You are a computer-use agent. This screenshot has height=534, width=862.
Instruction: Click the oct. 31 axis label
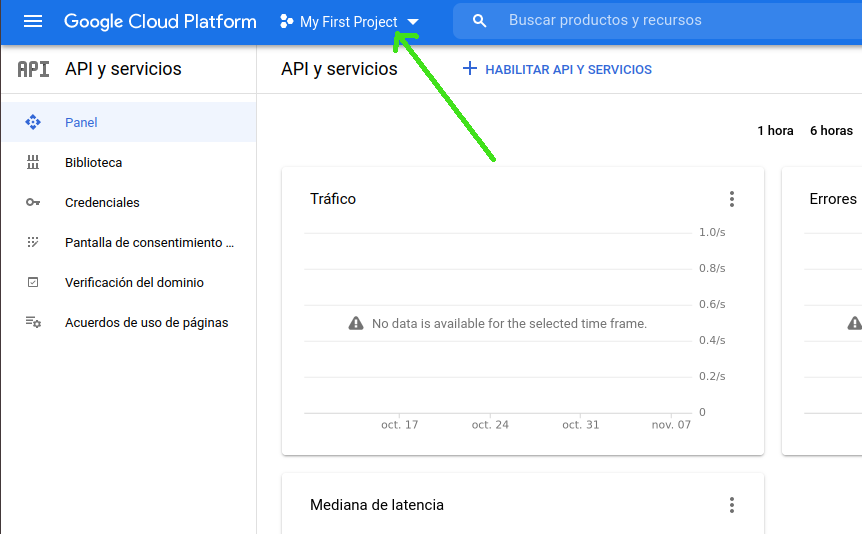click(581, 425)
